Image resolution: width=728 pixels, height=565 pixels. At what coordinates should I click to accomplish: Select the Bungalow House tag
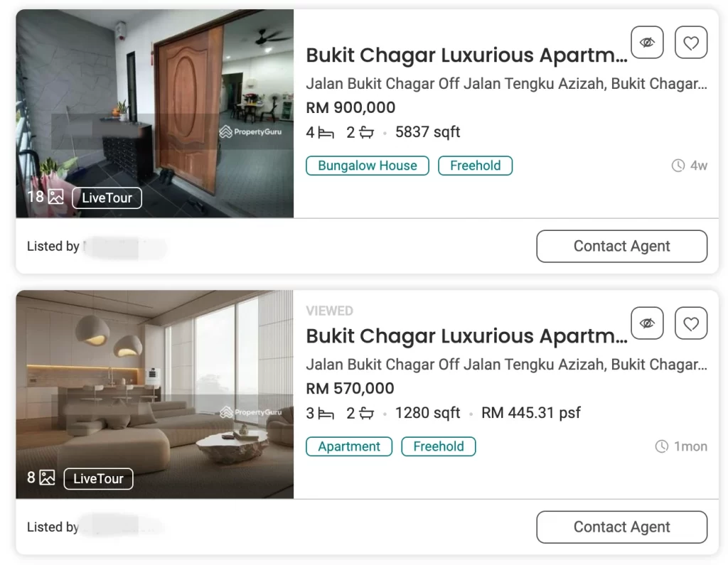[368, 166]
